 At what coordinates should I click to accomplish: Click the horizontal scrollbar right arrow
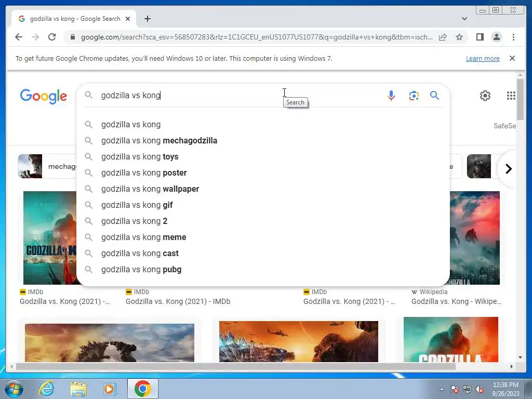coord(512,366)
